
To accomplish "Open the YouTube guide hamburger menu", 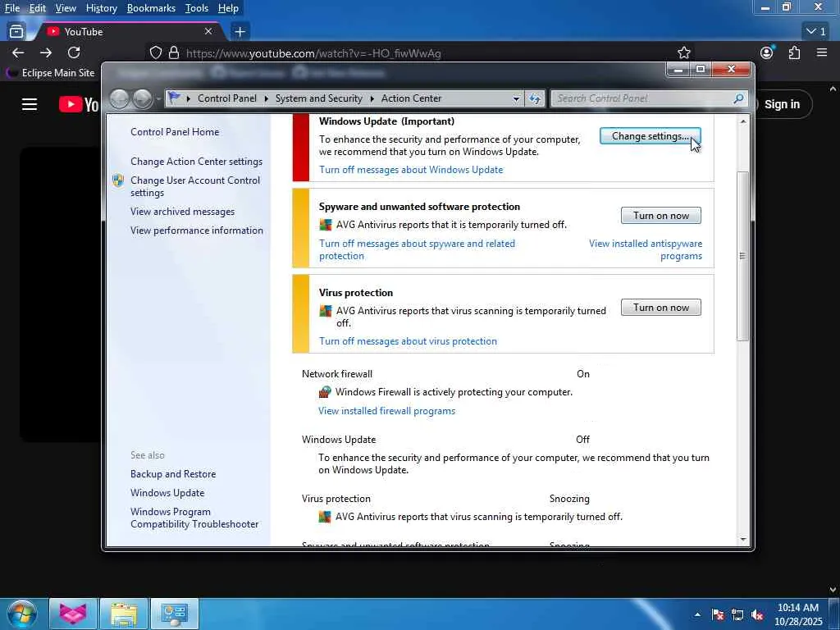I will pyautogui.click(x=30, y=104).
